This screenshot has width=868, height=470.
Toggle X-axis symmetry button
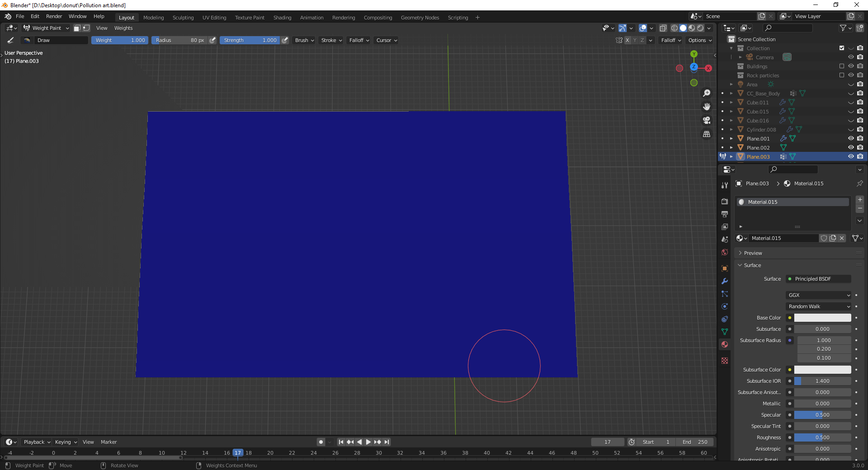coord(627,40)
